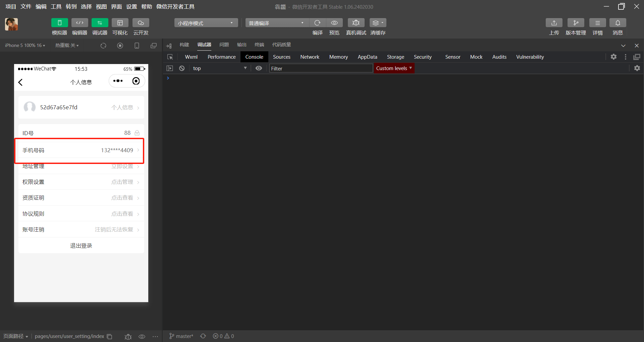Image resolution: width=644 pixels, height=342 pixels.
Task: Switch to the 代码质量 tab
Action: click(281, 45)
